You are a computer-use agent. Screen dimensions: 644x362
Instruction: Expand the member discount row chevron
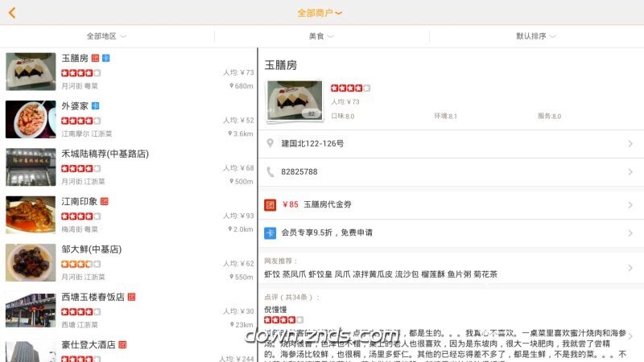point(630,232)
